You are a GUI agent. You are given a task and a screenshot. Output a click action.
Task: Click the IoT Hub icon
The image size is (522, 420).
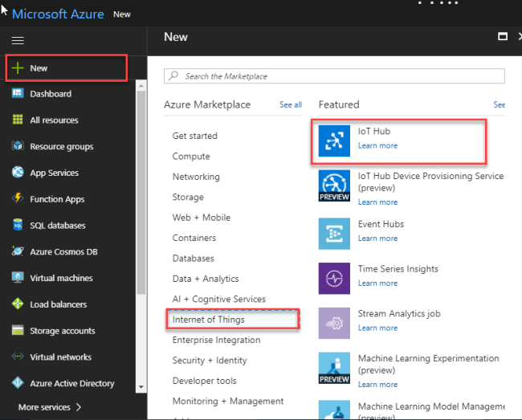(x=332, y=140)
